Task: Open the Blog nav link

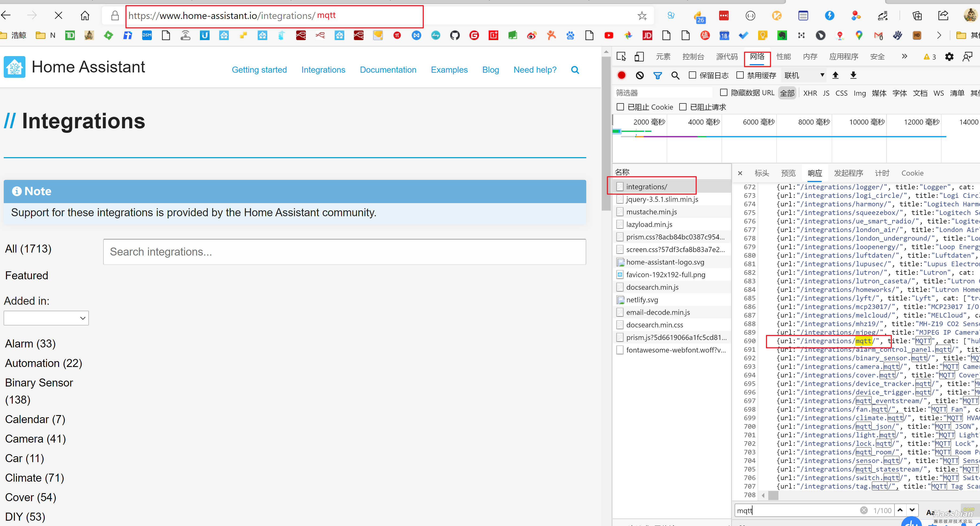Action: 490,70
